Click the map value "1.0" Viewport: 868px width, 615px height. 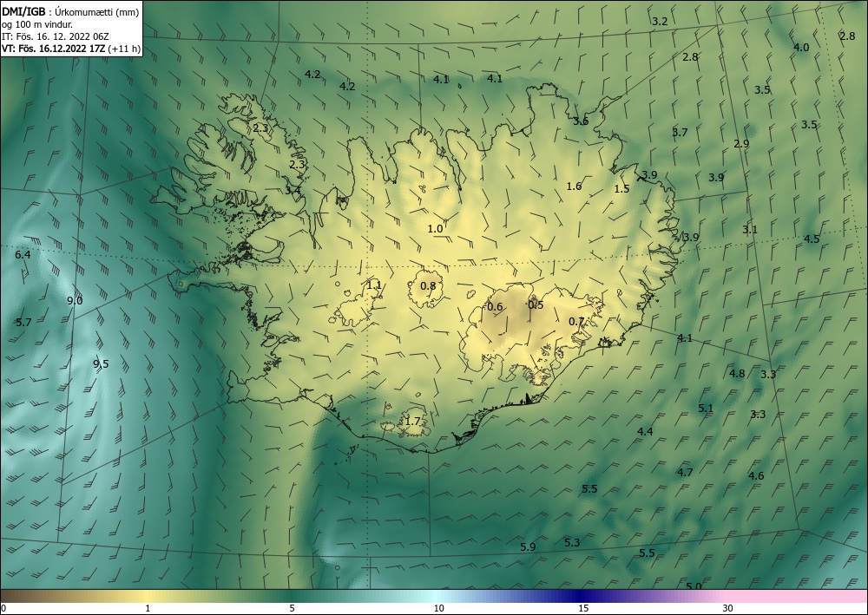click(435, 229)
